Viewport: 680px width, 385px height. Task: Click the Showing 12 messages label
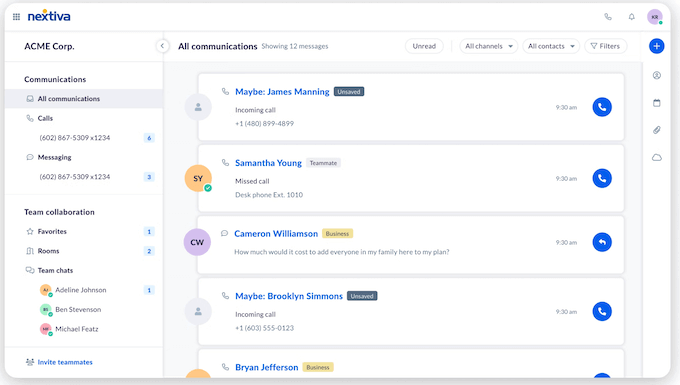coord(294,46)
